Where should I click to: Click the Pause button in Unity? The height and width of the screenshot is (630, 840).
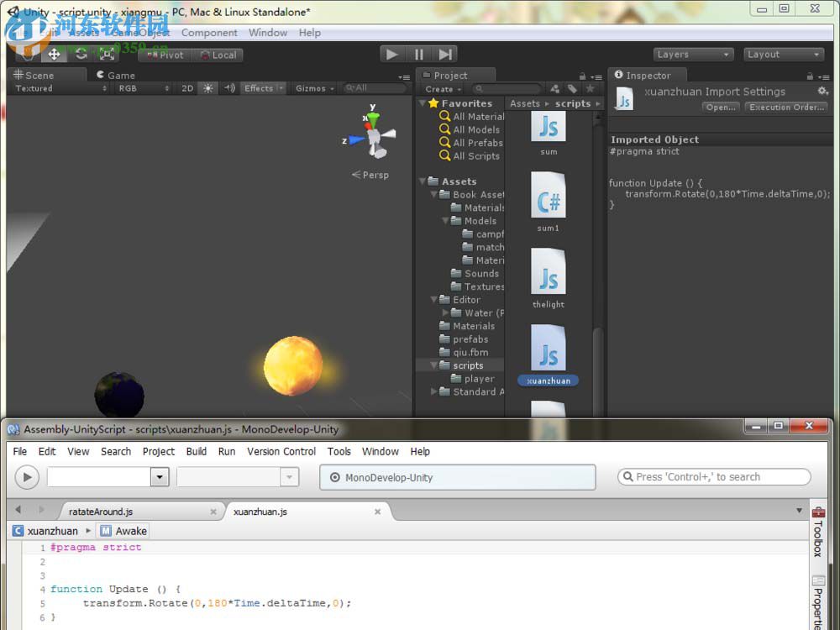[418, 54]
